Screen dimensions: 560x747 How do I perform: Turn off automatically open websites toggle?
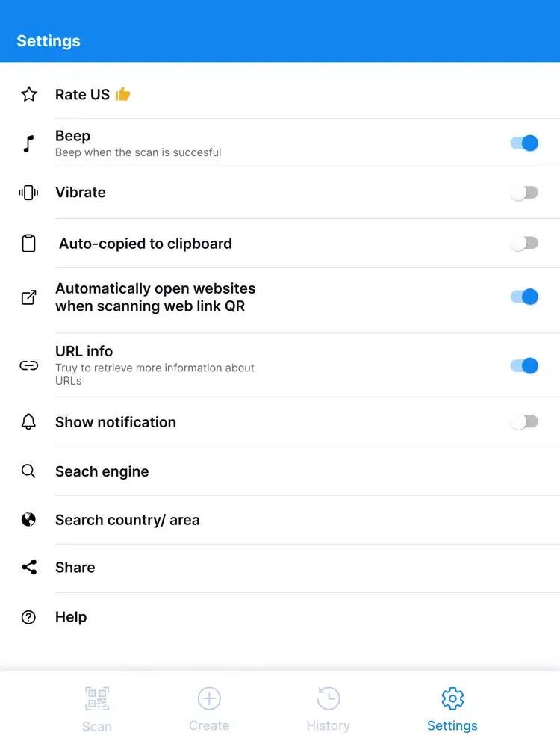tap(524, 297)
